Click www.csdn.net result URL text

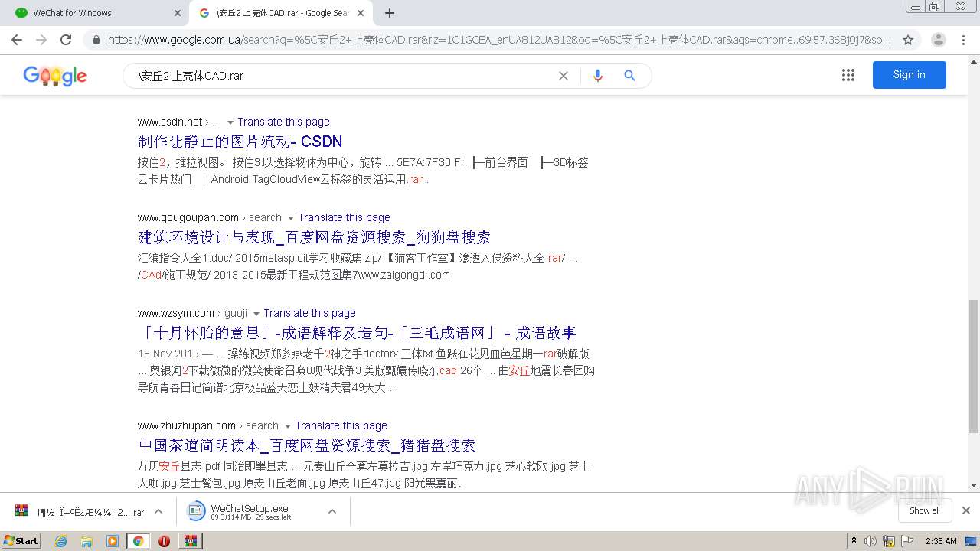tap(170, 122)
